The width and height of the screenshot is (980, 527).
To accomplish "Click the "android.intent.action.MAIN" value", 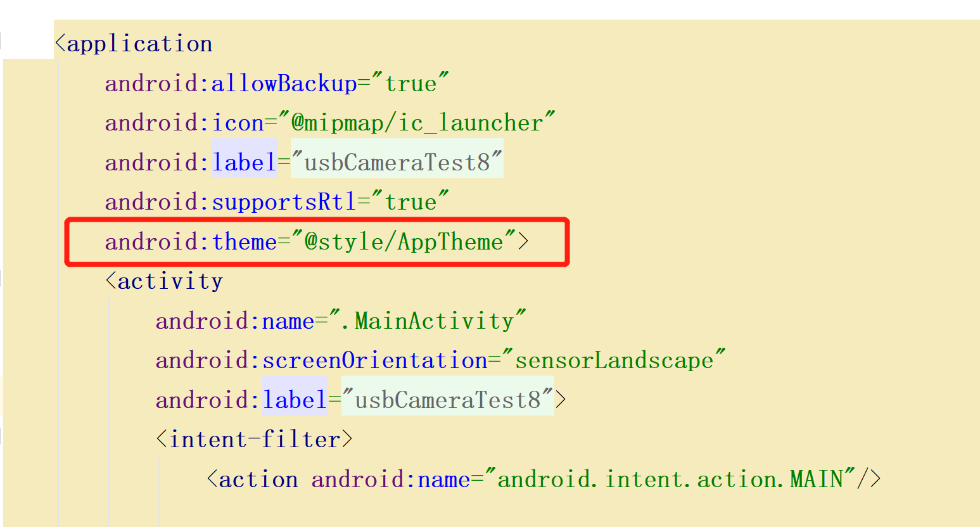I will tap(671, 479).
